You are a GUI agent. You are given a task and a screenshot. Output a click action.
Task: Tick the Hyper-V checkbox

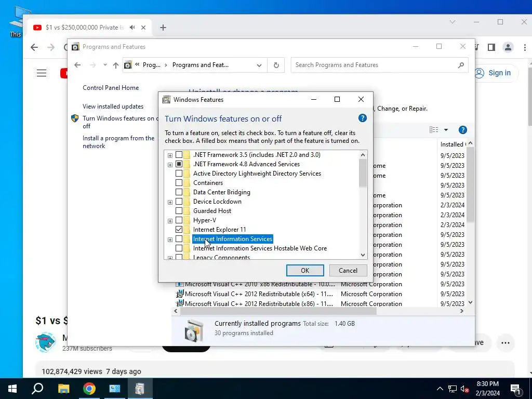pyautogui.click(x=179, y=220)
